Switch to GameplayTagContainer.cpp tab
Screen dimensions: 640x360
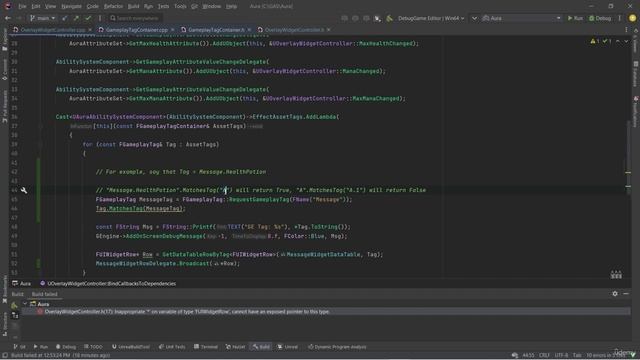point(136,30)
